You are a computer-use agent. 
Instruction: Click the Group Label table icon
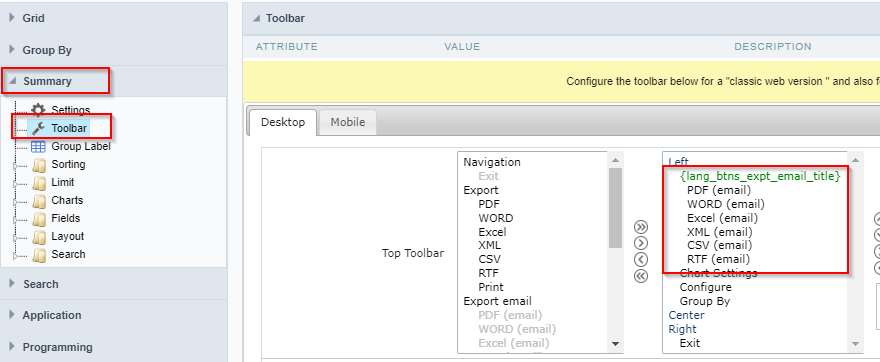pos(38,146)
